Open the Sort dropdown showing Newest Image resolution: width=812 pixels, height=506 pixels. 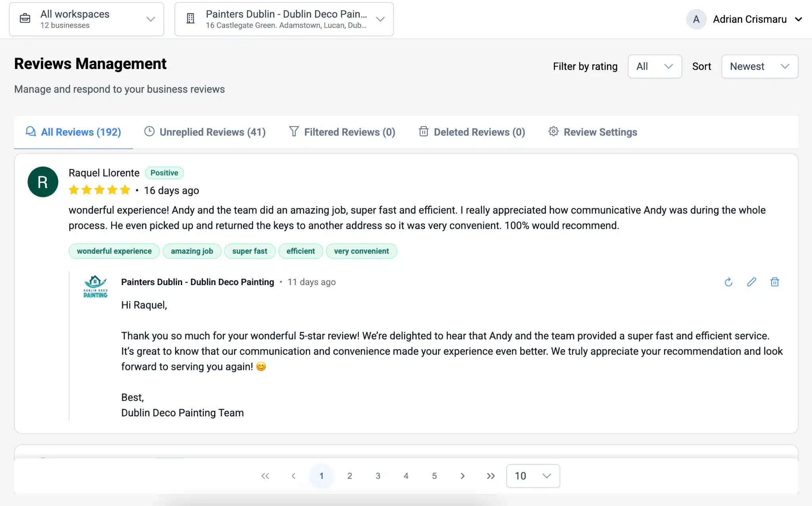click(759, 66)
